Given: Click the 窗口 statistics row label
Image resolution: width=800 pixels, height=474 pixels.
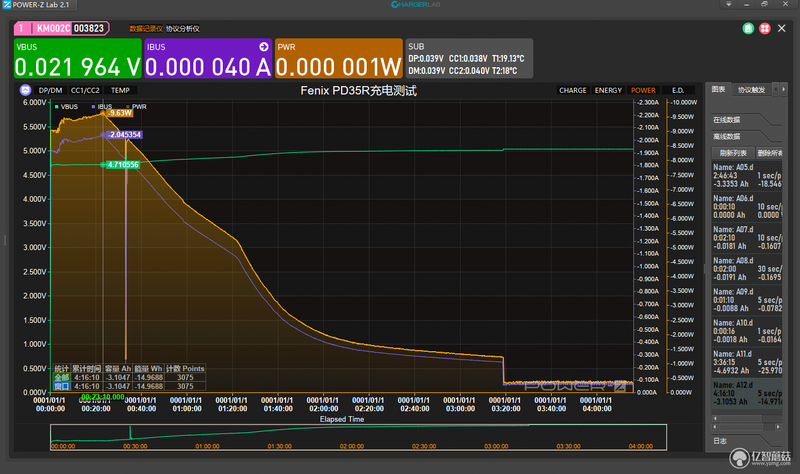Looking at the screenshot, I should pyautogui.click(x=62, y=386).
